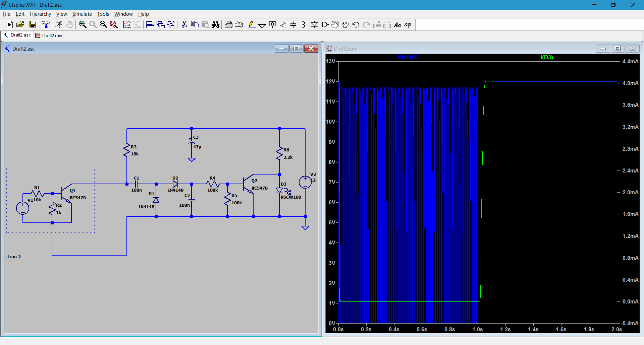
Task: Open the Control Panel hammer icon
Action: [46, 24]
